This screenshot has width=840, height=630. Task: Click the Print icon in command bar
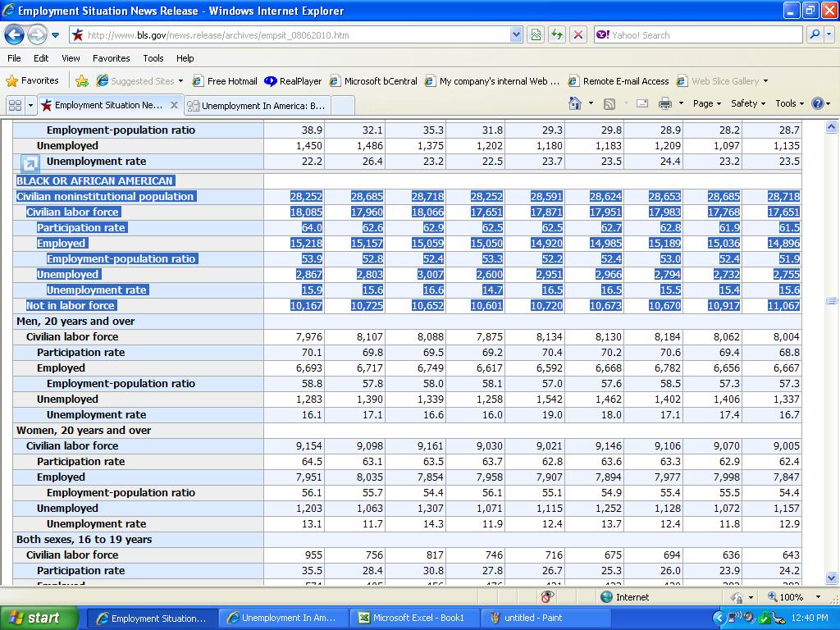pyautogui.click(x=665, y=103)
